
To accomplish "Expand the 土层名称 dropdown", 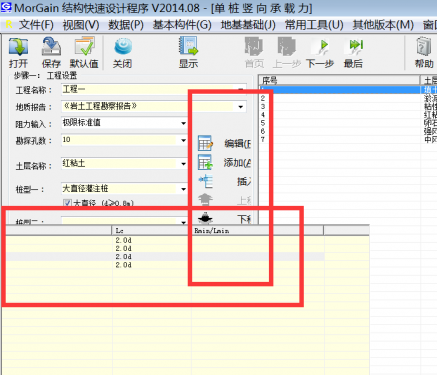I will [183, 164].
